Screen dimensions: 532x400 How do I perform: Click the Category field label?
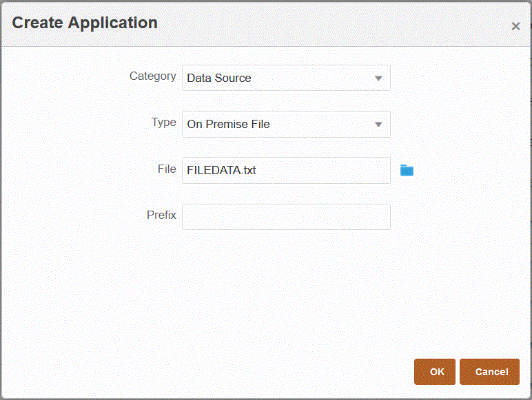click(x=152, y=76)
